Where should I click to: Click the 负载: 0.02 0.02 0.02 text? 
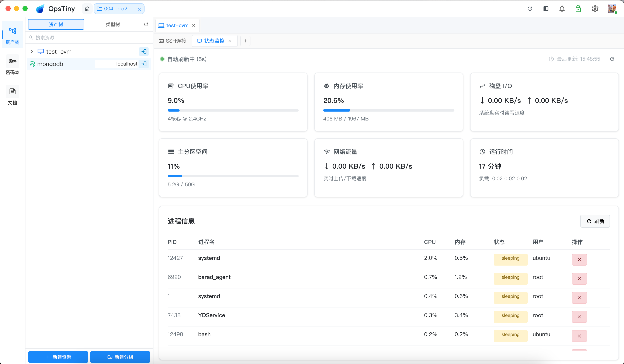point(503,179)
